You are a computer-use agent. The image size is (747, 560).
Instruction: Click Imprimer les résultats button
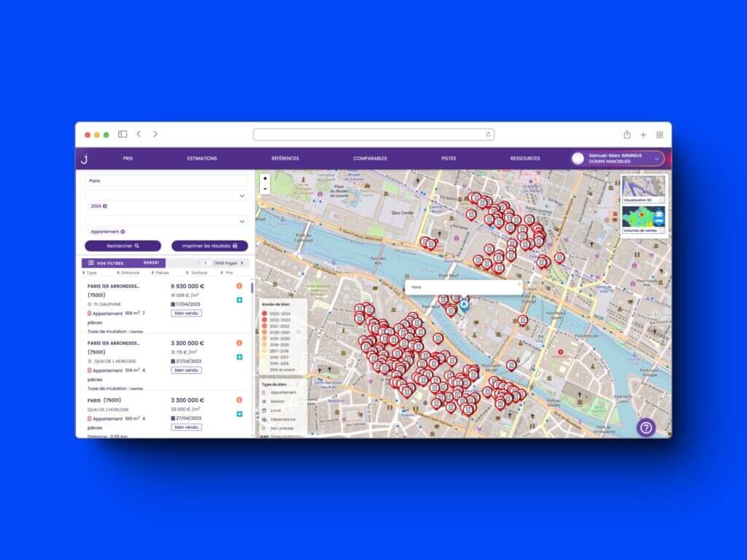(209, 246)
